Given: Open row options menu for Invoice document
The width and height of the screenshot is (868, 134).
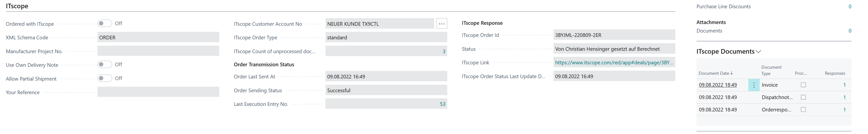Looking at the screenshot, I should click(754, 85).
